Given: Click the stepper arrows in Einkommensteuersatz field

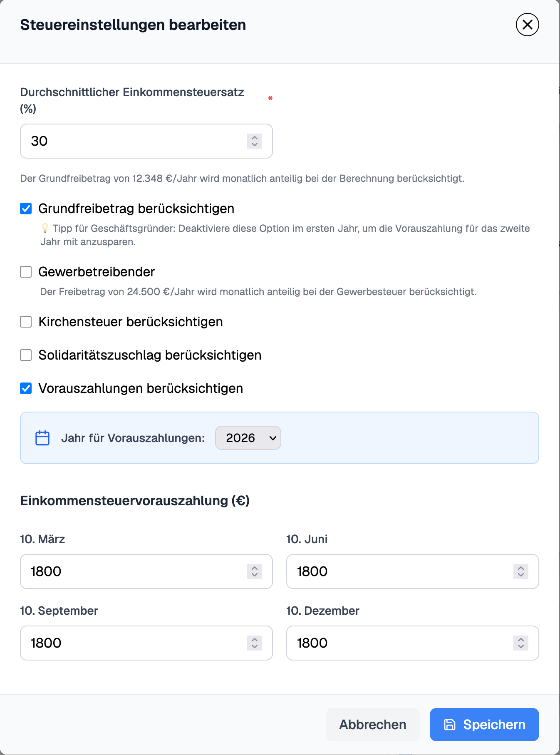Looking at the screenshot, I should (x=255, y=141).
